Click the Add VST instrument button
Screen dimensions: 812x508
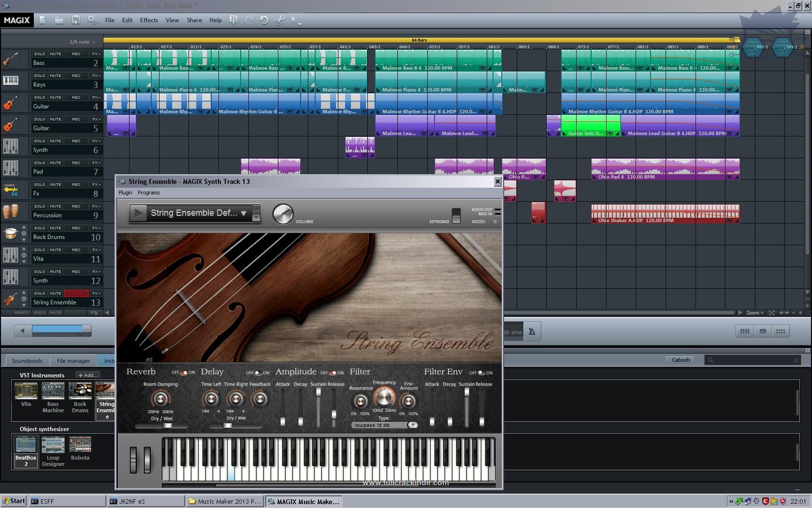(x=88, y=375)
